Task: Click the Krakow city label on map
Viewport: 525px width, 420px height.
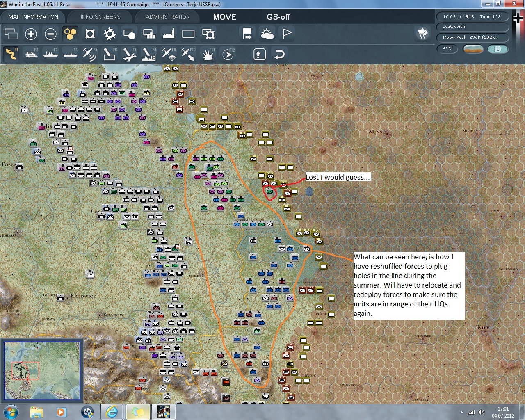Action: (x=113, y=315)
